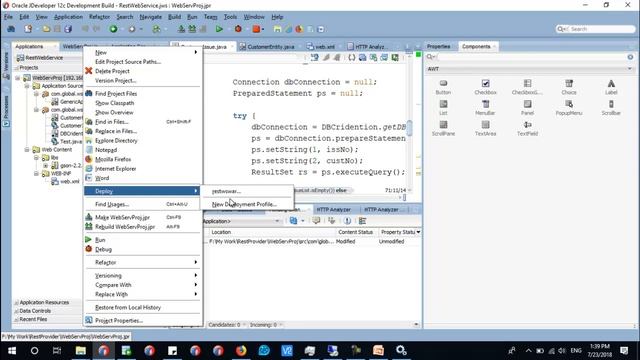
Task: Expand the Refactor submenu arrow
Action: (x=196, y=262)
